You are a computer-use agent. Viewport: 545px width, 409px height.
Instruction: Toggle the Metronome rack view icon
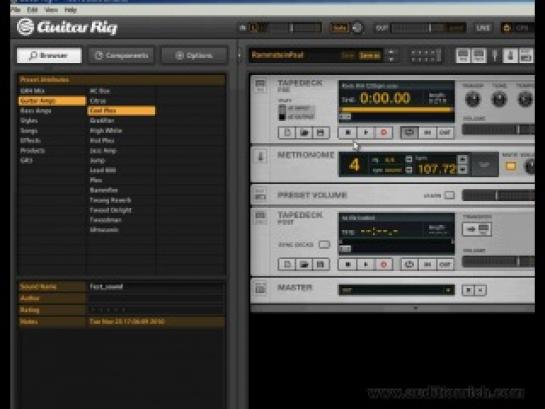point(511,56)
